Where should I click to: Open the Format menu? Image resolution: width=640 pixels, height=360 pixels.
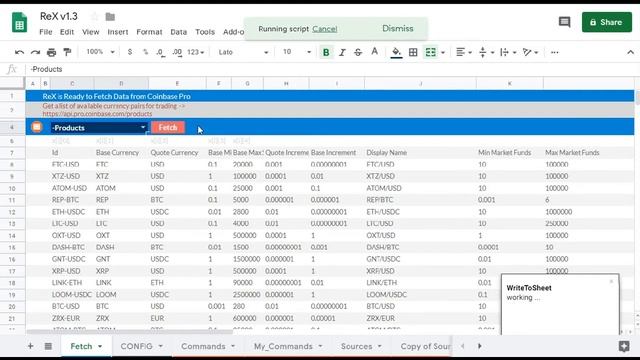(x=149, y=32)
